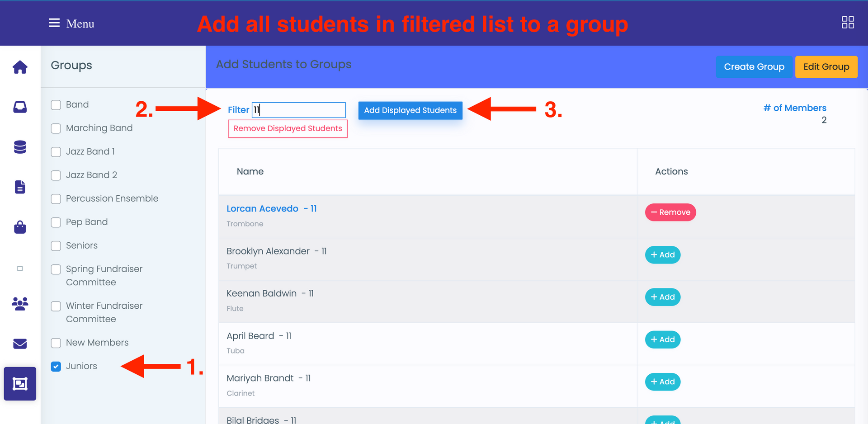Click the home icon in sidebar
This screenshot has height=424, width=868.
[x=20, y=67]
